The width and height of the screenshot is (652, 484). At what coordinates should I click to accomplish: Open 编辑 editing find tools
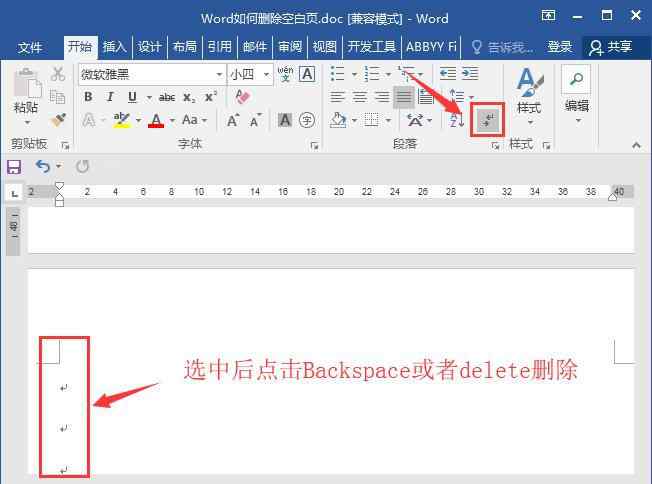pos(577,96)
